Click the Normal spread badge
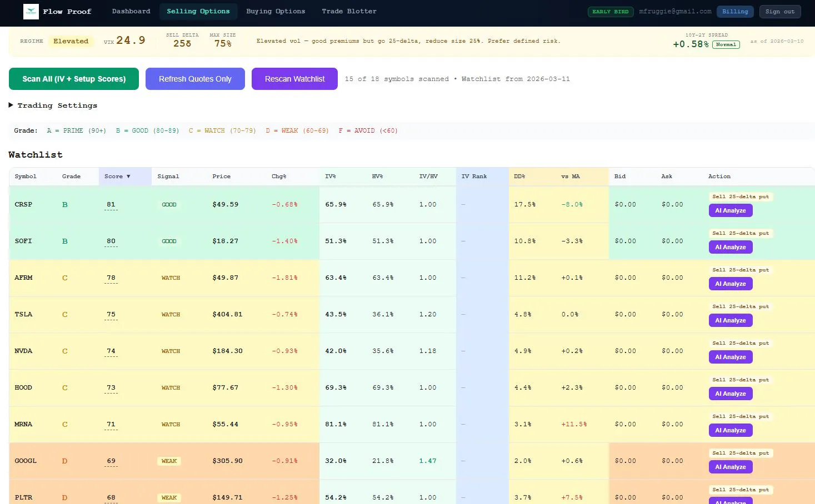The width and height of the screenshot is (815, 504). point(726,44)
